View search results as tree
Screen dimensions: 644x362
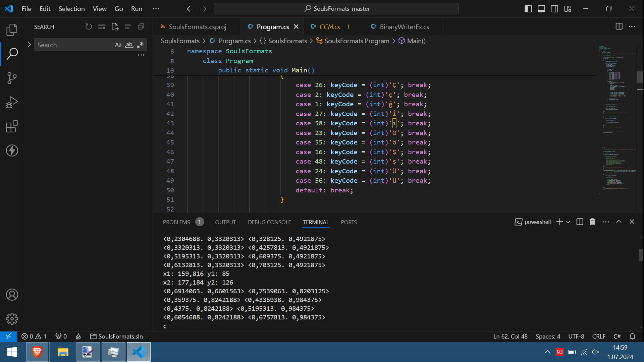click(128, 26)
